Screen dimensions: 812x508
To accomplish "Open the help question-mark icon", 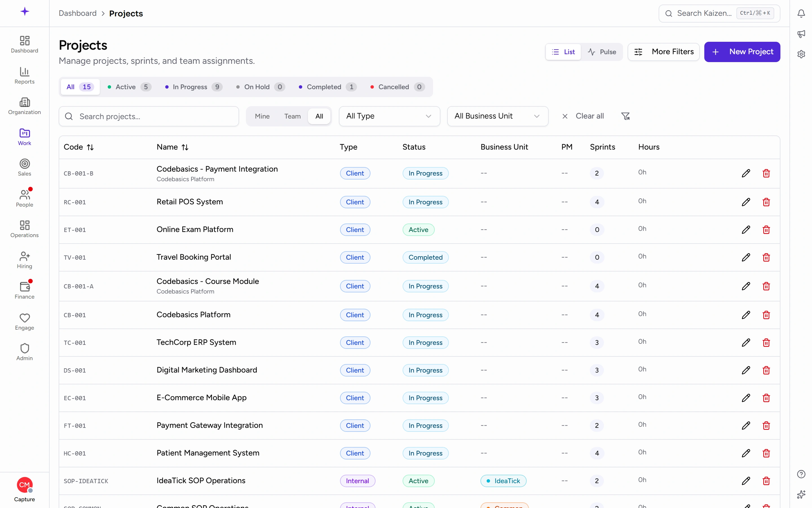I will pos(801,474).
